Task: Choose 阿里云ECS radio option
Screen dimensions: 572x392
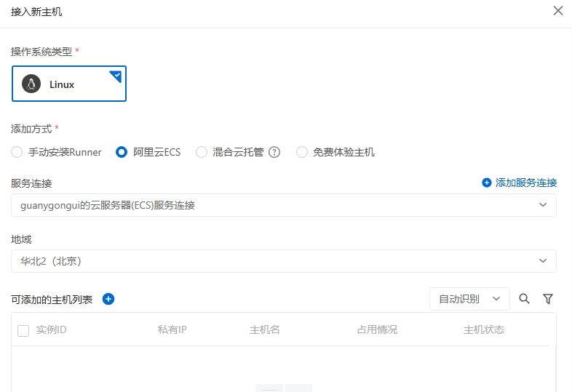Action: [x=122, y=152]
